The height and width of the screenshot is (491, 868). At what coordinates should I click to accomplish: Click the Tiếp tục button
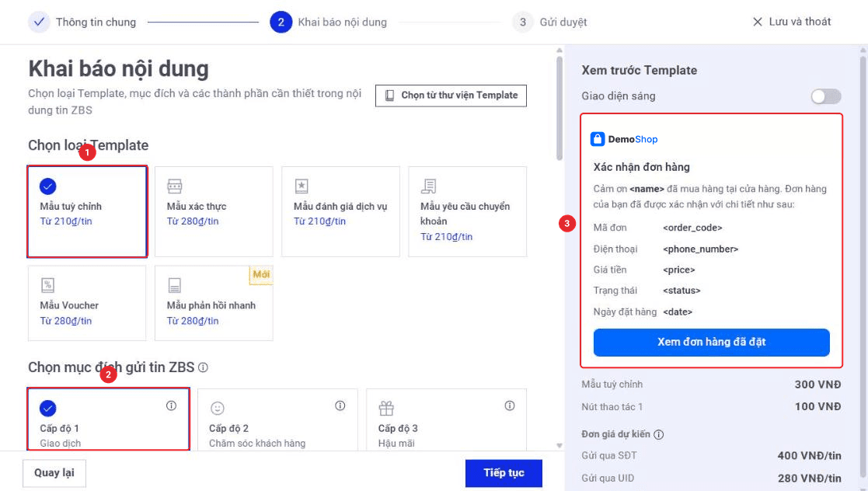point(504,472)
